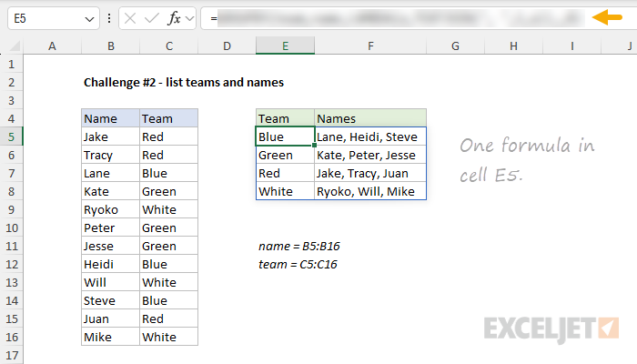637x364 pixels.
Task: Click the 'Jake, Tracy, Juan' cell
Action: point(370,174)
